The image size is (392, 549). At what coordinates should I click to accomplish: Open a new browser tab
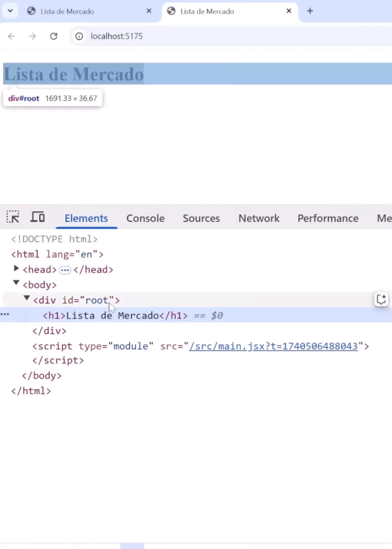(x=310, y=11)
